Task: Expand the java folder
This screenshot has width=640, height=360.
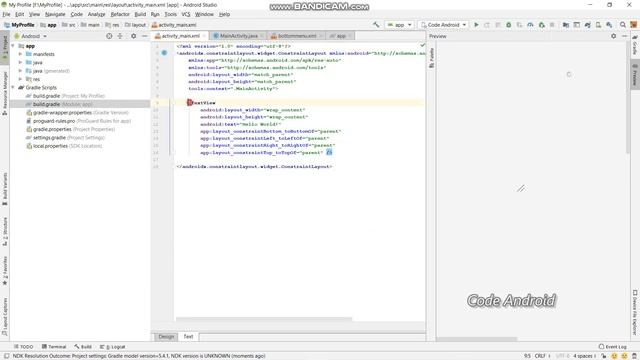Action: [20, 62]
